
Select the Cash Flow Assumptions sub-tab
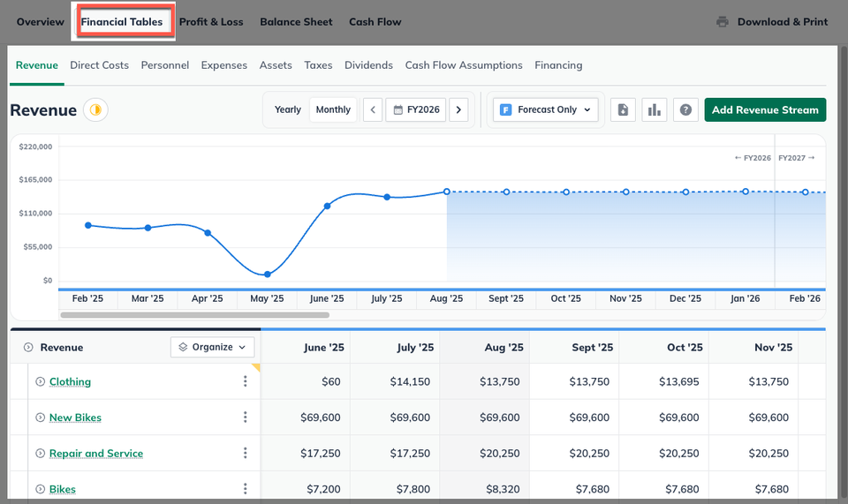464,65
